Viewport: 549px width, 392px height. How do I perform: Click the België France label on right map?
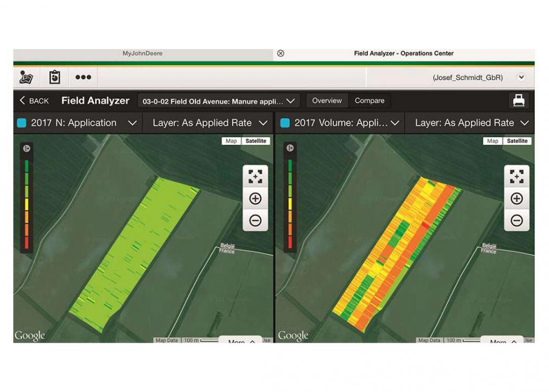(489, 248)
